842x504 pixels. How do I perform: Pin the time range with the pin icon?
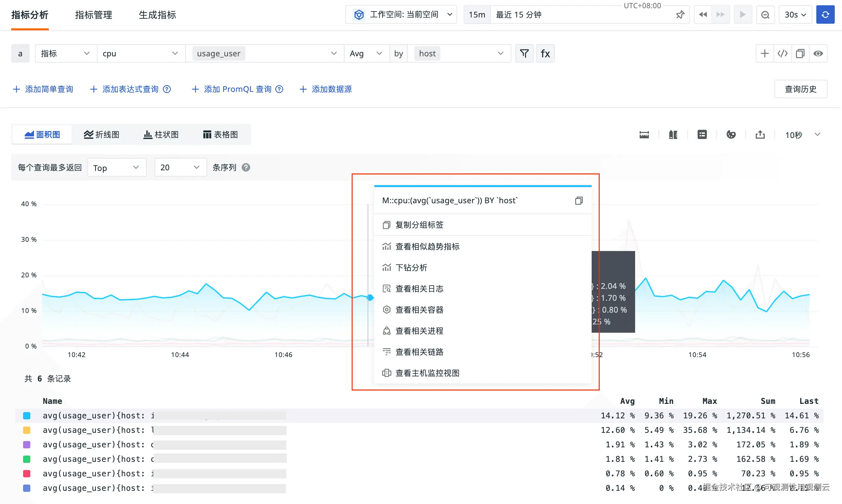(680, 14)
